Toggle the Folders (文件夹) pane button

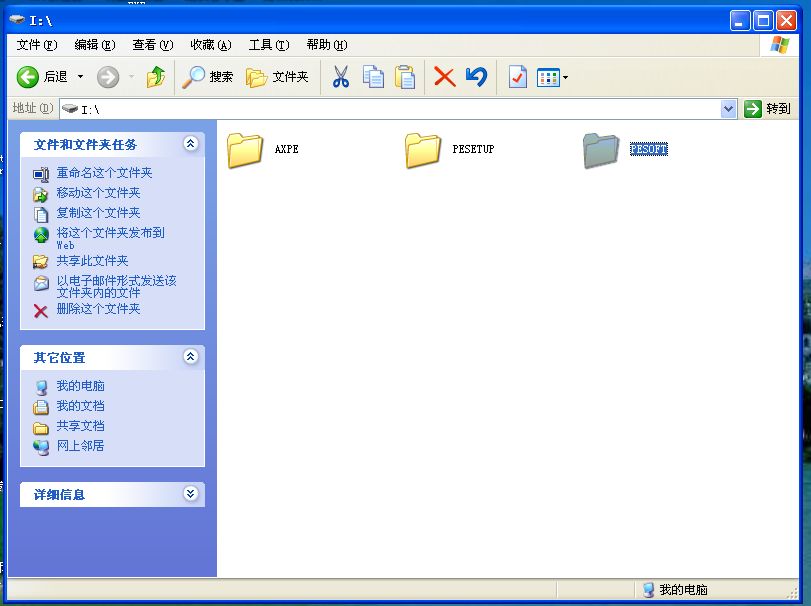click(277, 77)
